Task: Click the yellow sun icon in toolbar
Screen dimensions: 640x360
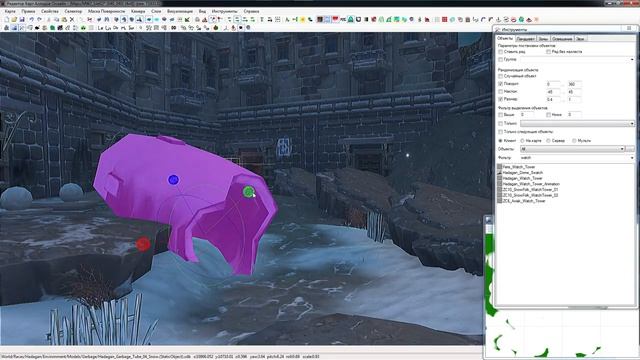Action: tap(303, 19)
